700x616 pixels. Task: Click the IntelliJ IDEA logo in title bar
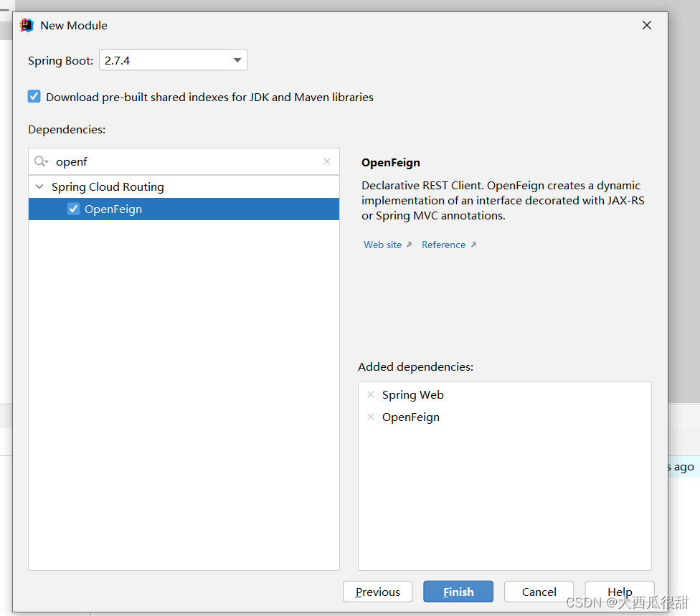click(x=27, y=25)
